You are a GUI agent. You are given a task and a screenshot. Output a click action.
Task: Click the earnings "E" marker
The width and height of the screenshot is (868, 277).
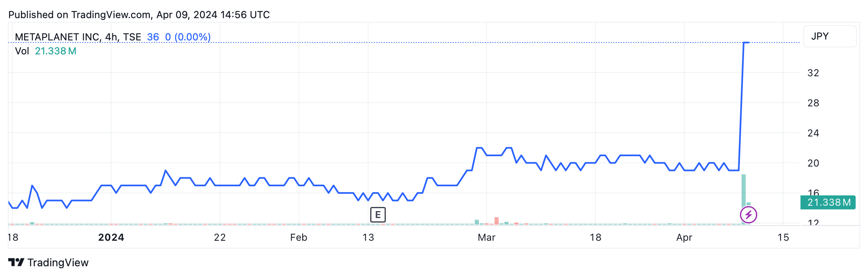378,215
